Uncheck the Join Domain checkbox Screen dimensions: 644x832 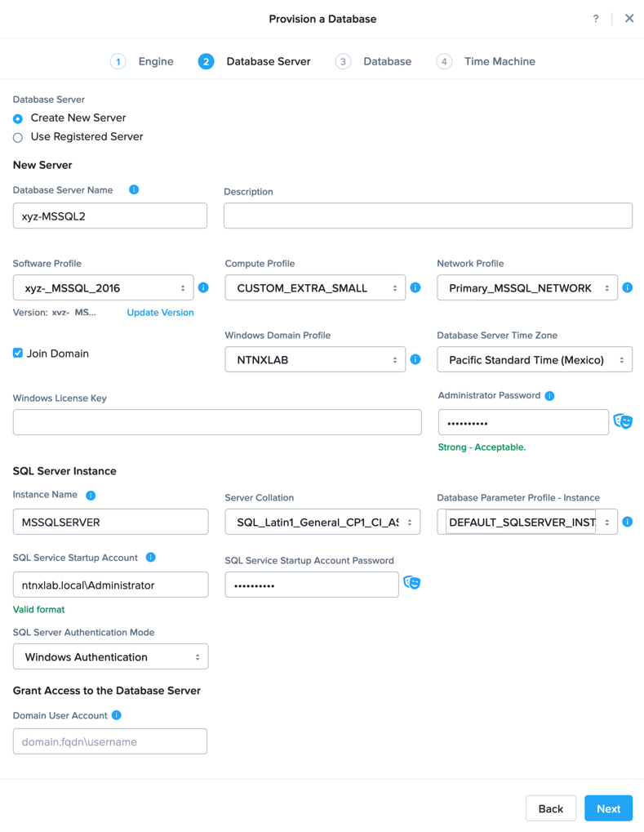point(18,353)
